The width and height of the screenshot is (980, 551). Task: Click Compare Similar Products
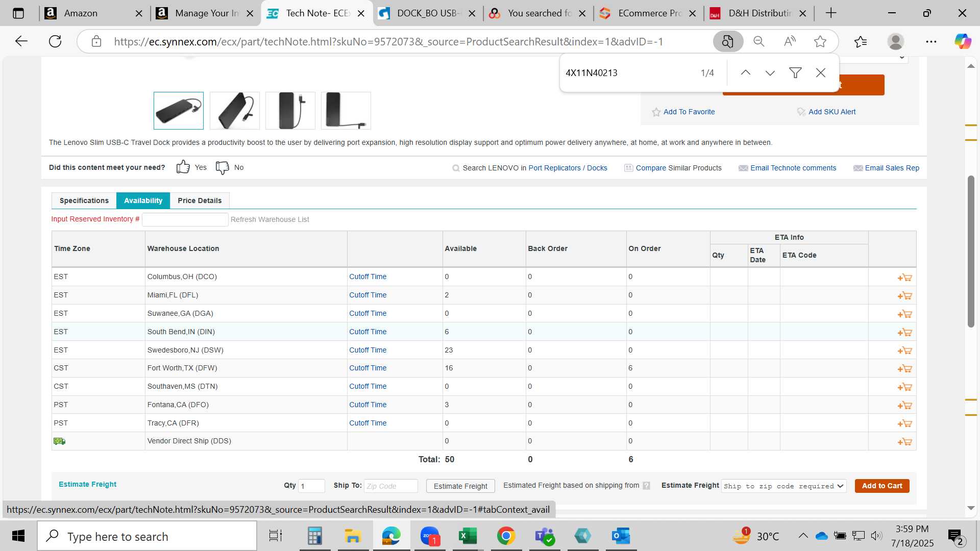coord(678,168)
